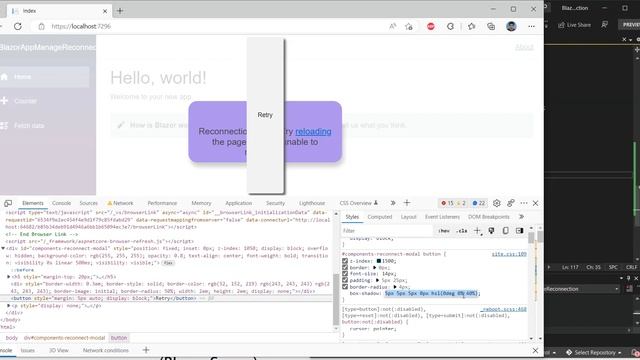The height and width of the screenshot is (360, 640).
Task: Reload the browser page
Action: (x=18, y=27)
